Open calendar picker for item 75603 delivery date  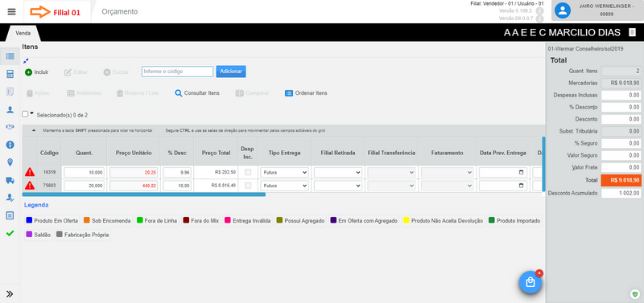521,186
